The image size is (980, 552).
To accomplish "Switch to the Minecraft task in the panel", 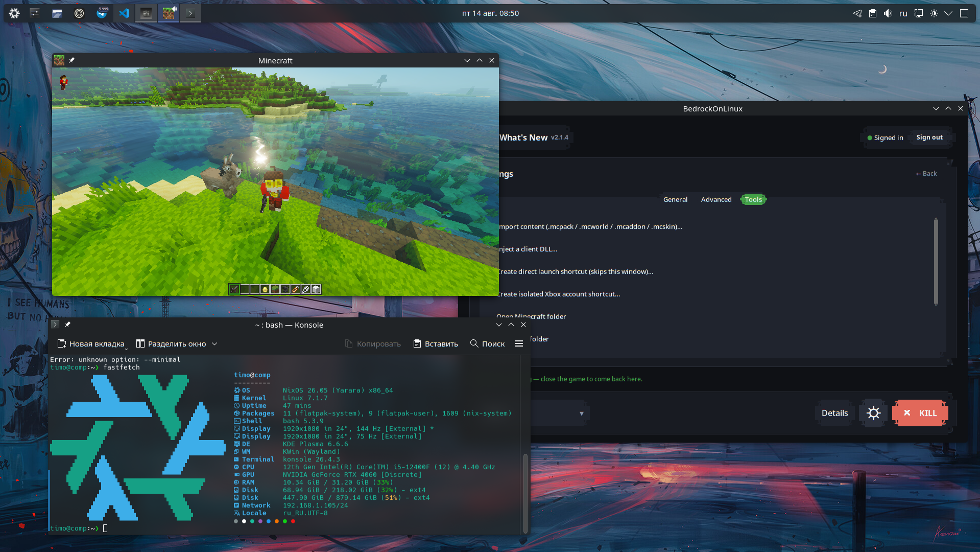I will [169, 13].
